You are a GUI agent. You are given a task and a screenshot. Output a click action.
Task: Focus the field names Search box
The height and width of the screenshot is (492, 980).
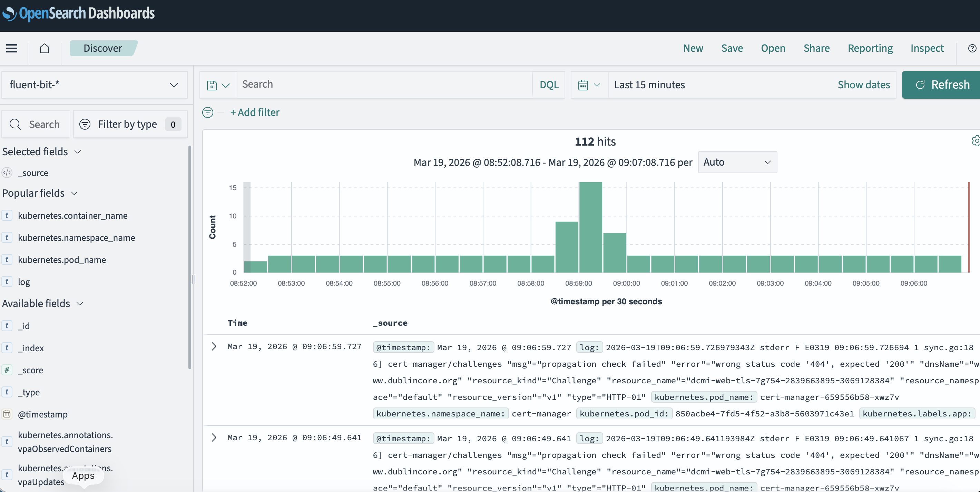tap(36, 125)
